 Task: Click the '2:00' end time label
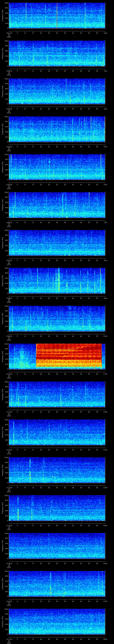coord(105,33)
